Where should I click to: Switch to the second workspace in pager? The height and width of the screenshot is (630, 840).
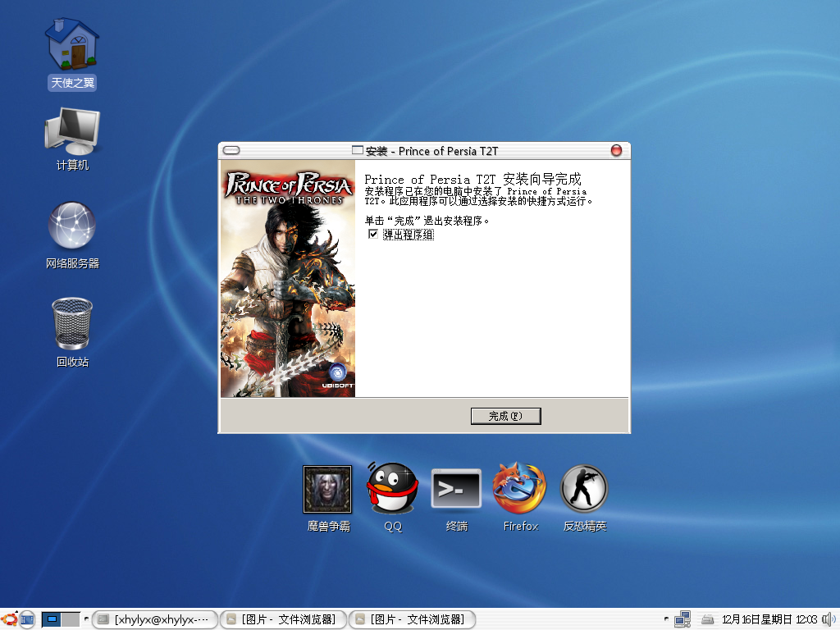[71, 620]
